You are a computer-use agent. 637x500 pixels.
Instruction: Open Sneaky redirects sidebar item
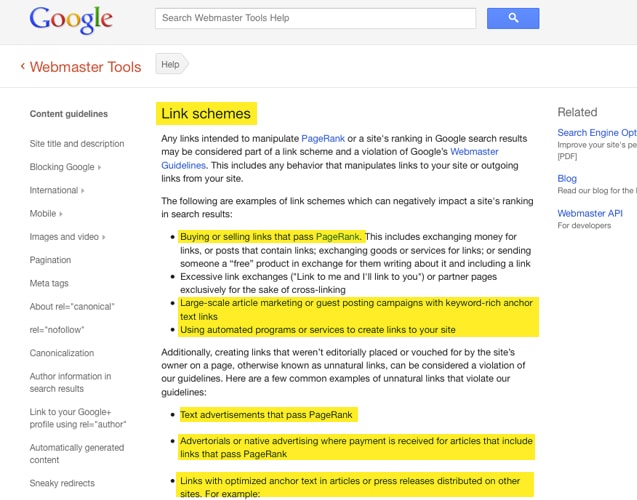click(62, 483)
